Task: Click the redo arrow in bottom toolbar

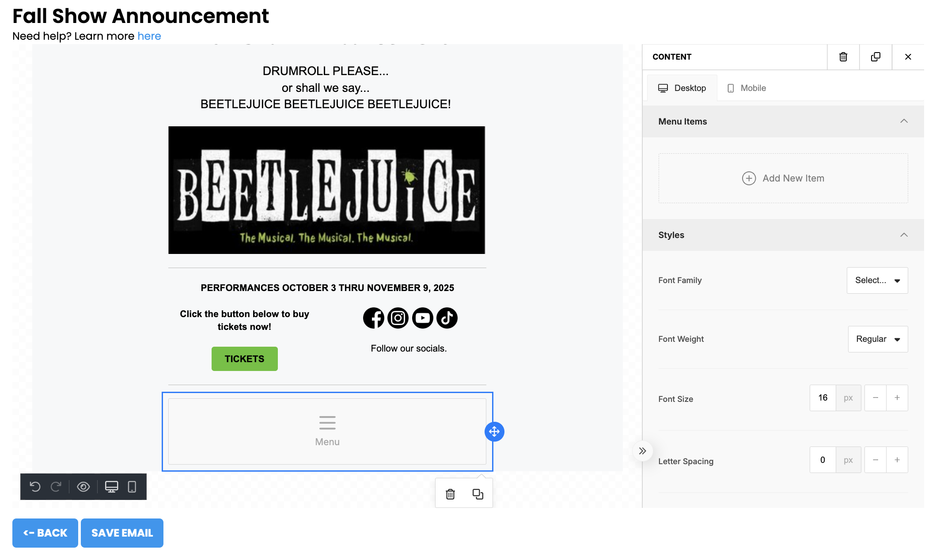Action: point(56,487)
